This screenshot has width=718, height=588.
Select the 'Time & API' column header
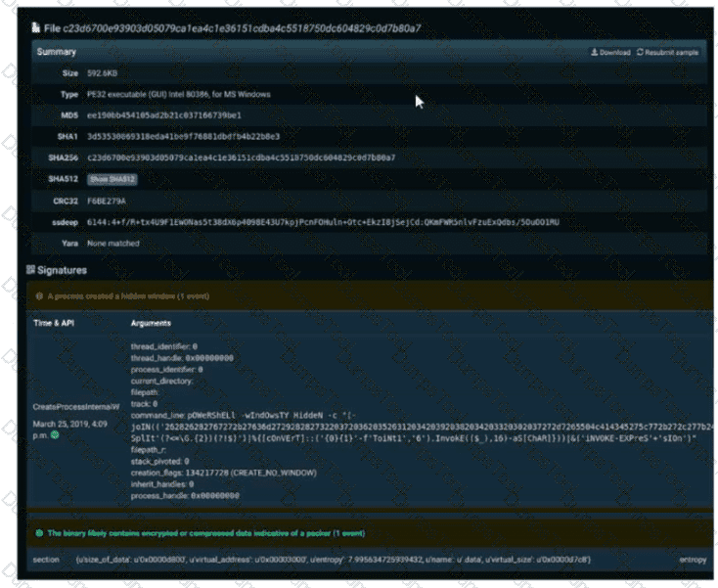pos(54,322)
